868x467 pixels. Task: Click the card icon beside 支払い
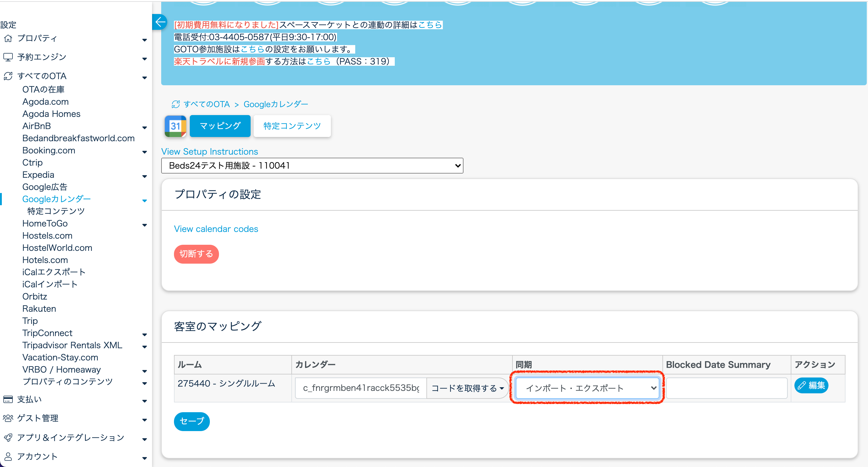pyautogui.click(x=8, y=399)
